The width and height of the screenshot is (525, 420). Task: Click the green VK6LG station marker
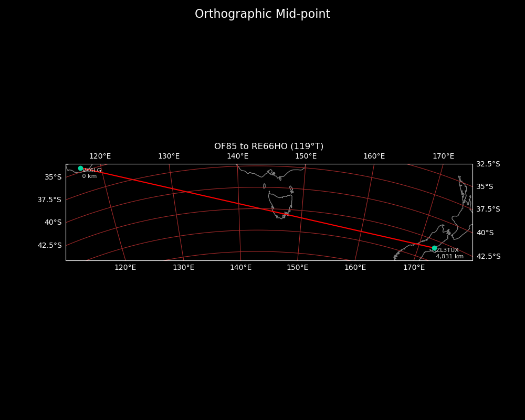(x=80, y=169)
